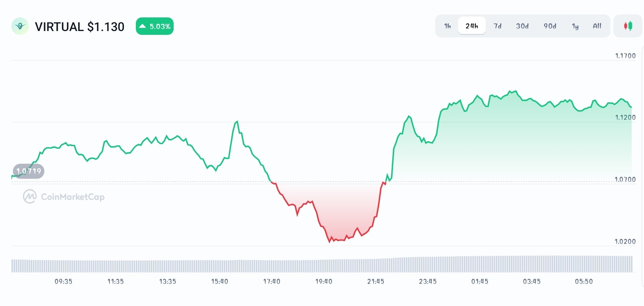Select the 1y time range

(575, 26)
